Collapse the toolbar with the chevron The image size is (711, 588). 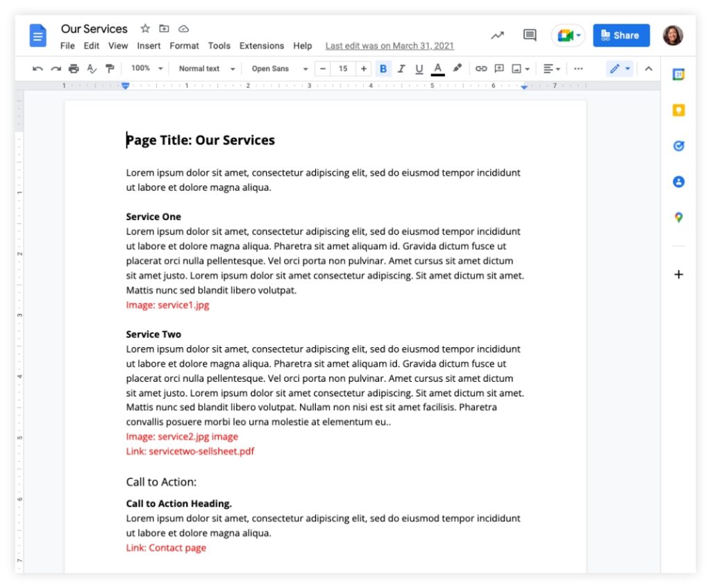pyautogui.click(x=648, y=68)
